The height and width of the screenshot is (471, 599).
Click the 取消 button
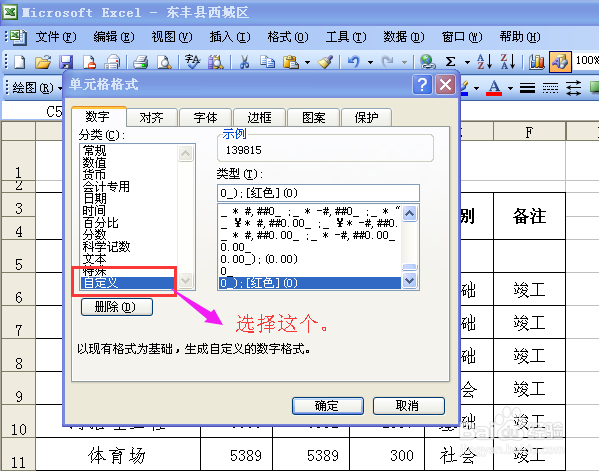[x=408, y=406]
